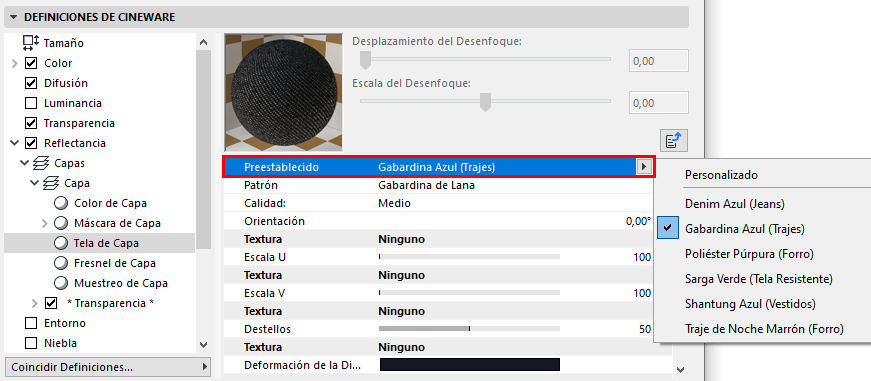Enable the Niebla checkbox
Viewport: 871px width, 381px height.
tap(31, 343)
